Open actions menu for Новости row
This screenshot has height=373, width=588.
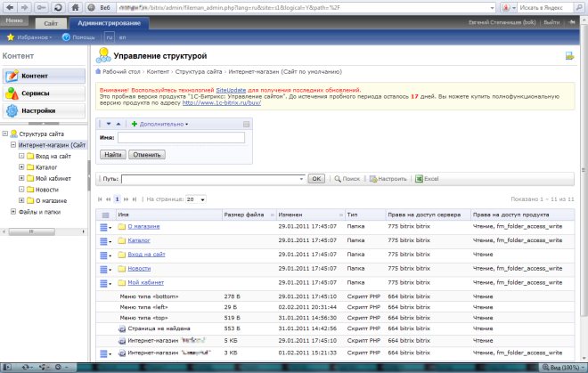pyautogui.click(x=105, y=269)
